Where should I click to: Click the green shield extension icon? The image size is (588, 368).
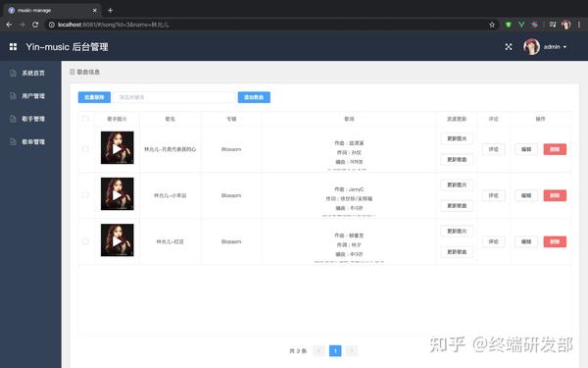508,25
